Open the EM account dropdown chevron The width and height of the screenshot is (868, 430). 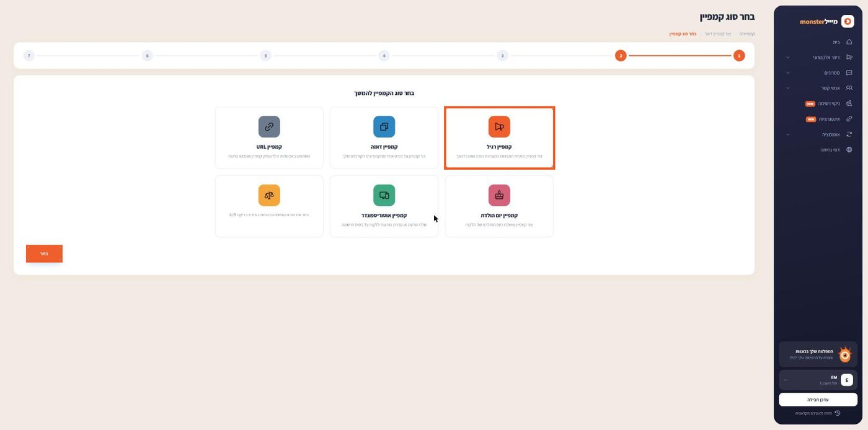[786, 380]
